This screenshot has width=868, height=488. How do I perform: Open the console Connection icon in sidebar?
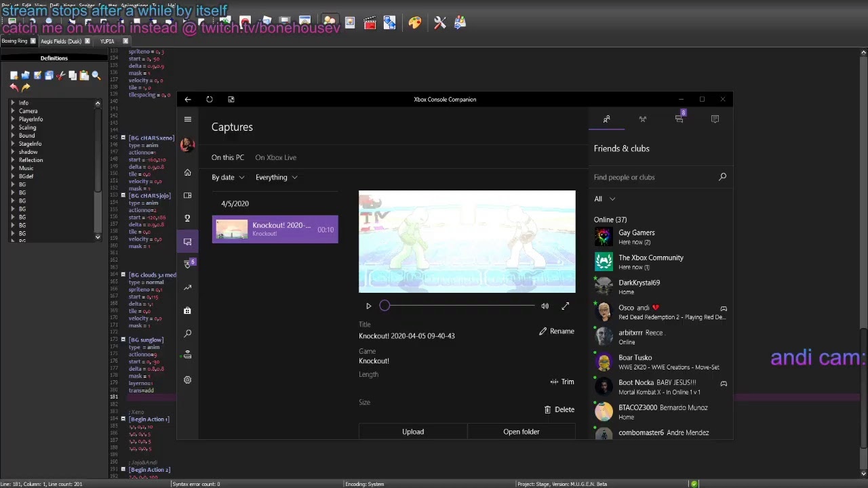(188, 355)
